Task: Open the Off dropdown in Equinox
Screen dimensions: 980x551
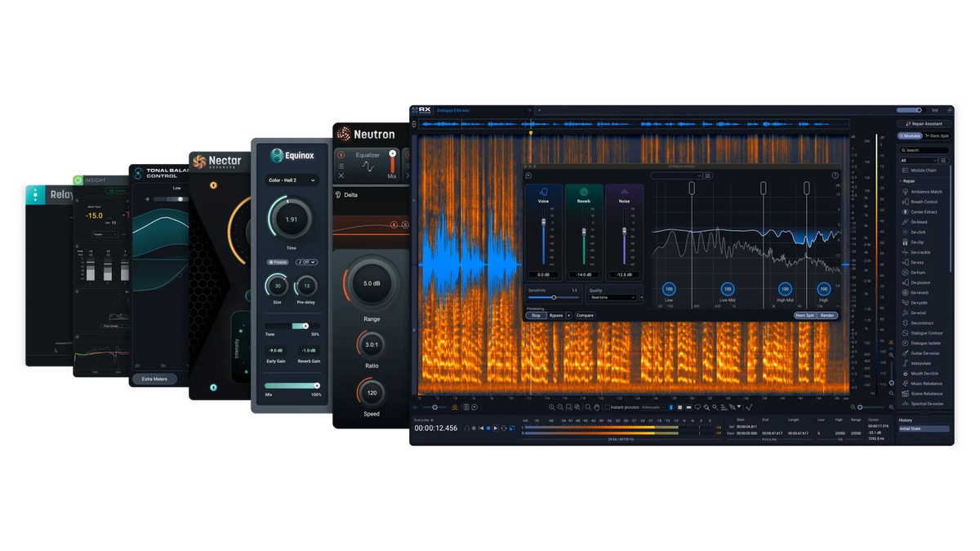Action: point(306,262)
